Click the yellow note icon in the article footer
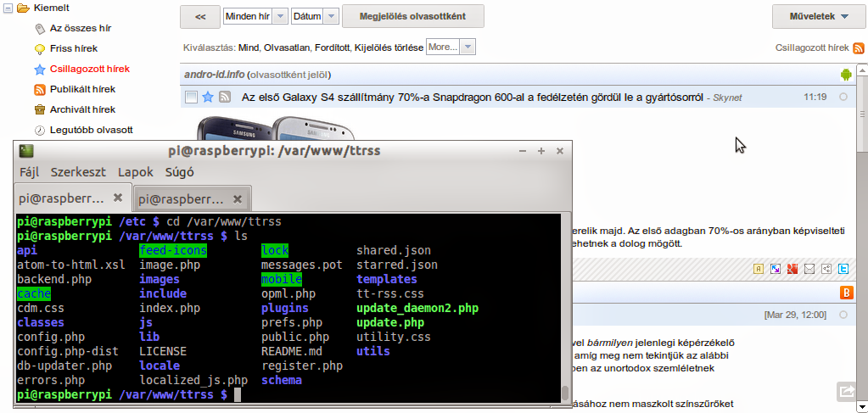Viewport: 868px width, 413px height. (x=759, y=269)
